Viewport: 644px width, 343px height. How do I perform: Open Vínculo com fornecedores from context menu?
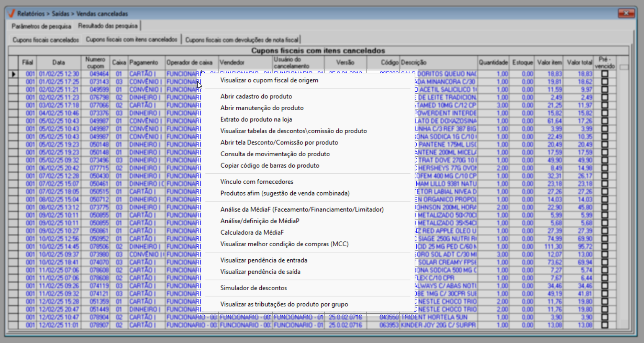pyautogui.click(x=257, y=182)
